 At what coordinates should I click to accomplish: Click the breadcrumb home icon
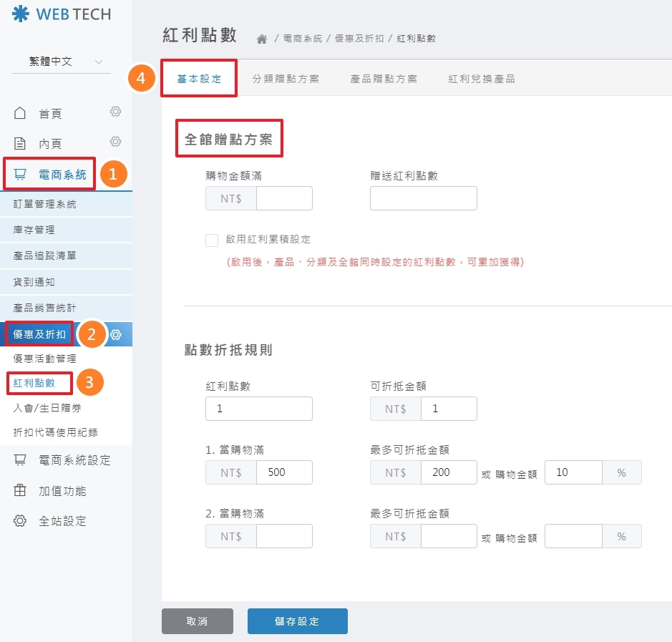[262, 39]
